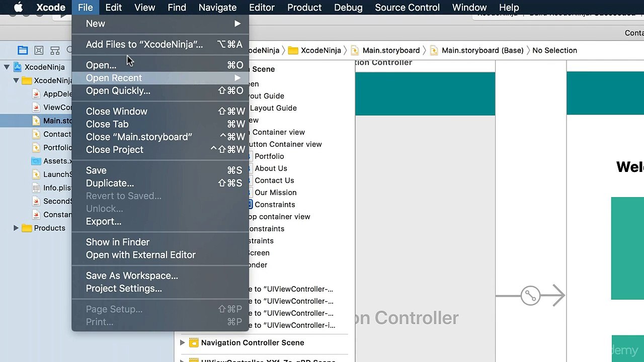Choose Duplicate… from the File menu
The image size is (644, 362).
tap(160, 183)
